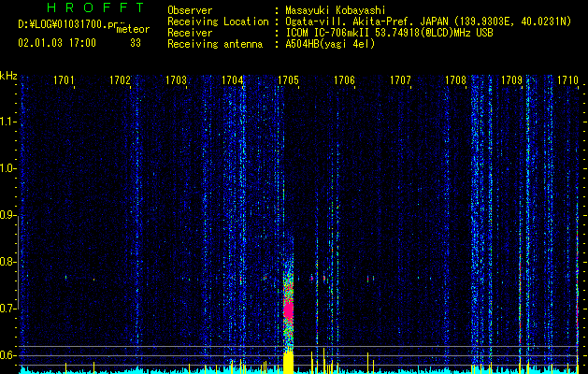Click the Observer name Masayuki Kobayashi
The width and height of the screenshot is (588, 374).
(x=336, y=10)
